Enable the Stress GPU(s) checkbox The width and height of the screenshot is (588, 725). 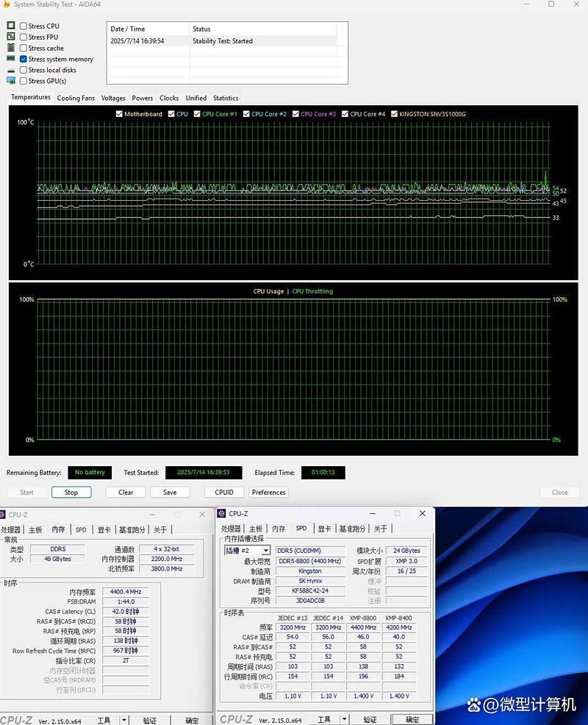click(x=23, y=81)
